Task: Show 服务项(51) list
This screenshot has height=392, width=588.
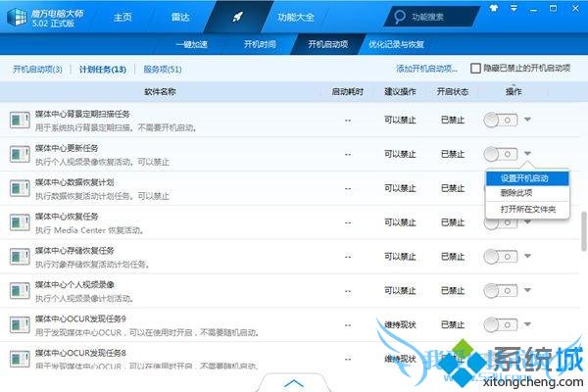Action: click(x=163, y=70)
